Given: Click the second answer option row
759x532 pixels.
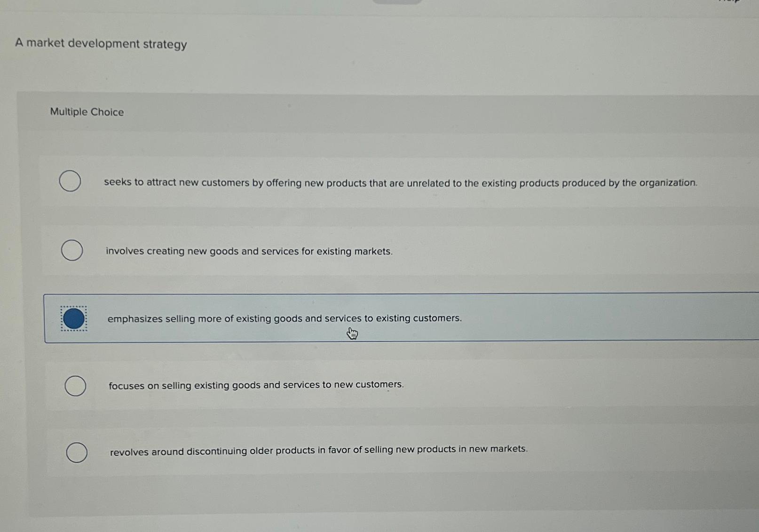Looking at the screenshot, I should coord(376,250).
